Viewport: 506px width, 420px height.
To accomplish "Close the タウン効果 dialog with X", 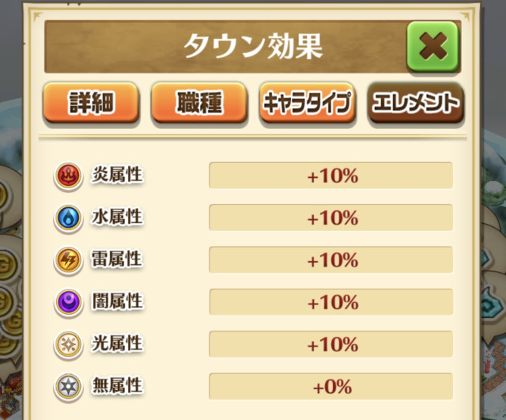I will (x=432, y=47).
